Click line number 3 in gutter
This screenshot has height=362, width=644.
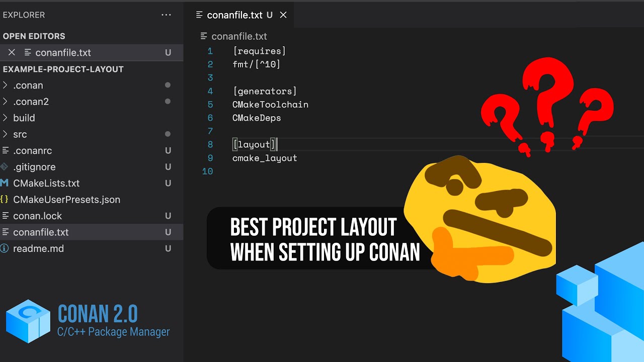[210, 78]
